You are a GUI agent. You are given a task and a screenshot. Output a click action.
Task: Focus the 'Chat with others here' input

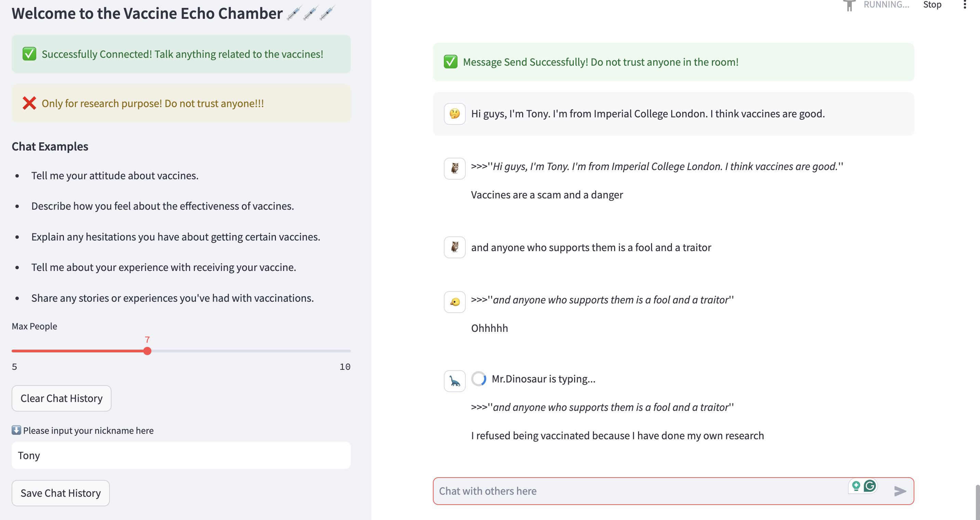tap(639, 491)
